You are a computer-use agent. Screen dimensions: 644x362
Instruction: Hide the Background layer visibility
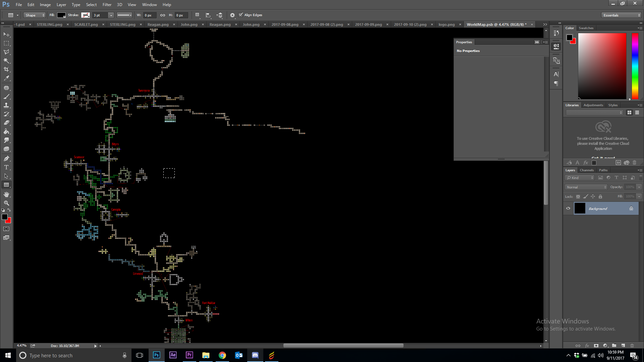click(568, 208)
